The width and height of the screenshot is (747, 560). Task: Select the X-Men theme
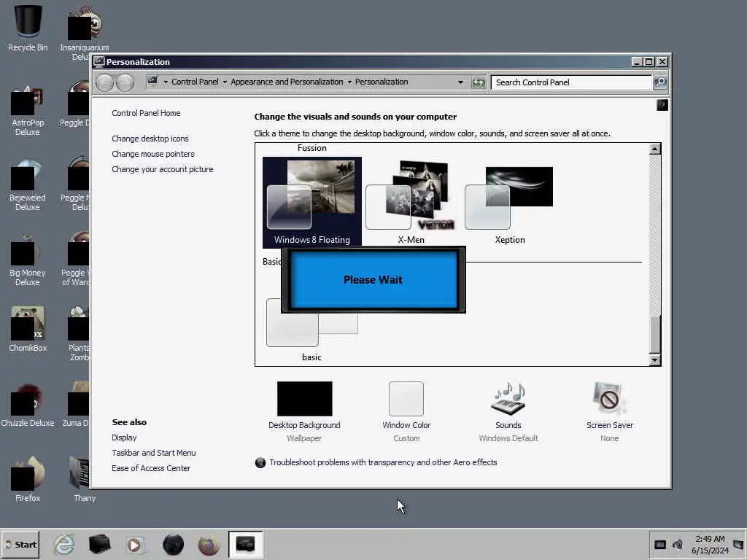pos(411,203)
